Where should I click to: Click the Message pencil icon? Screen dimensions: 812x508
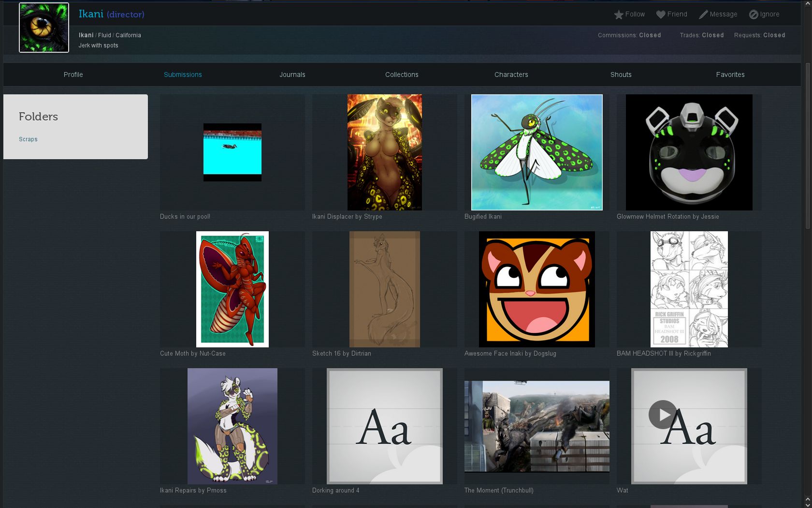click(x=703, y=14)
